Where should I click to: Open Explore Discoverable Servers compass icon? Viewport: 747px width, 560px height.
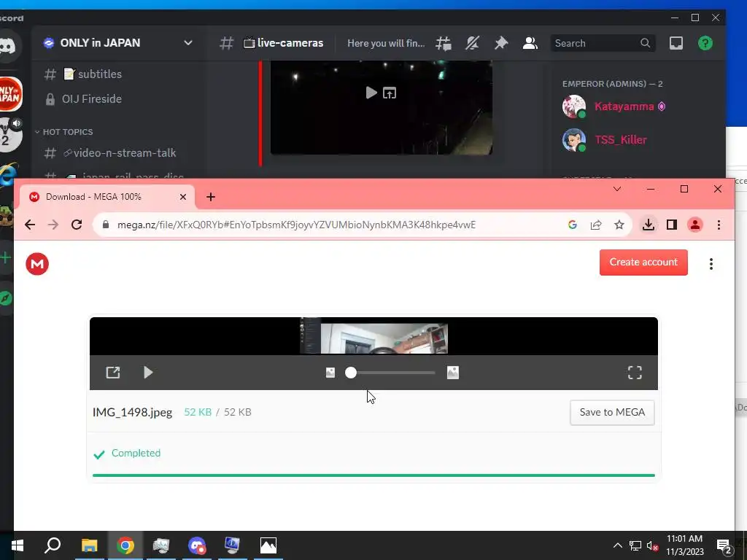[6, 298]
